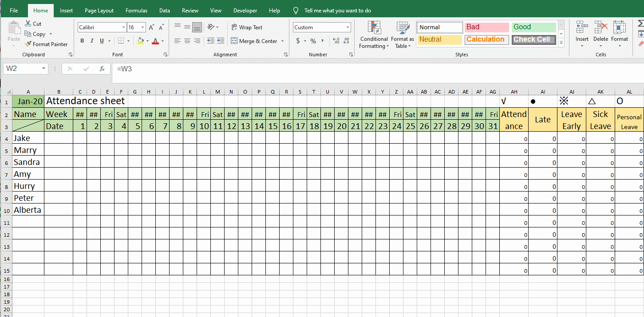Viewport: 644px width, 317px height.
Task: Open font color dropdown arrow
Action: 162,41
